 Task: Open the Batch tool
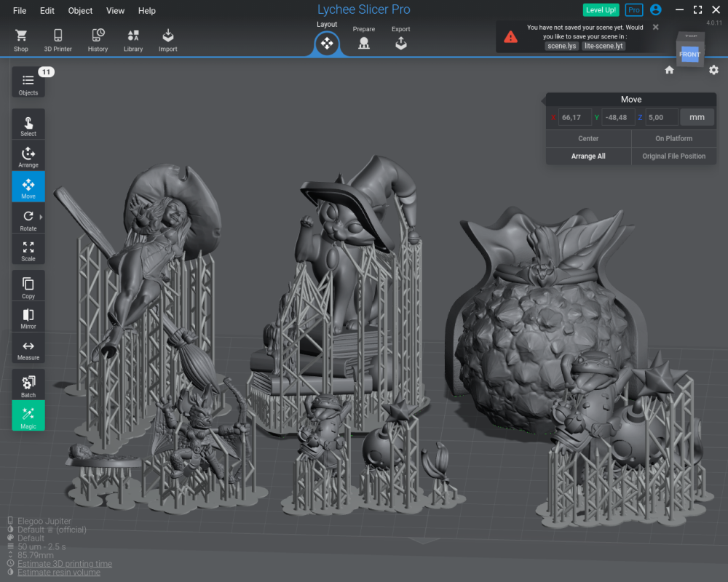pos(28,386)
